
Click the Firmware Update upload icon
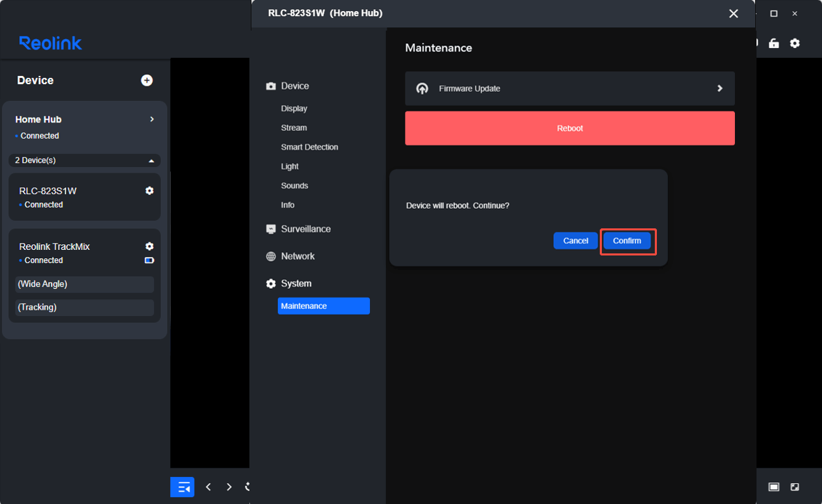[x=422, y=88]
